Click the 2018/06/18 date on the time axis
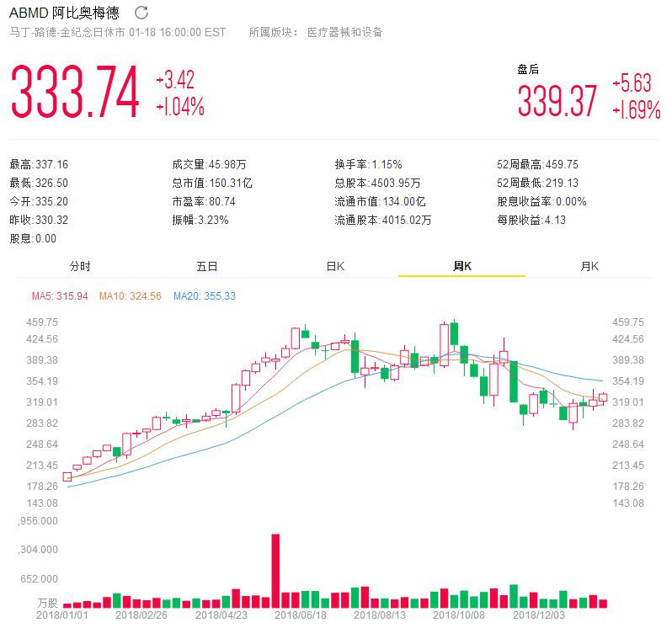Viewport: 672px width, 628px height. click(299, 615)
